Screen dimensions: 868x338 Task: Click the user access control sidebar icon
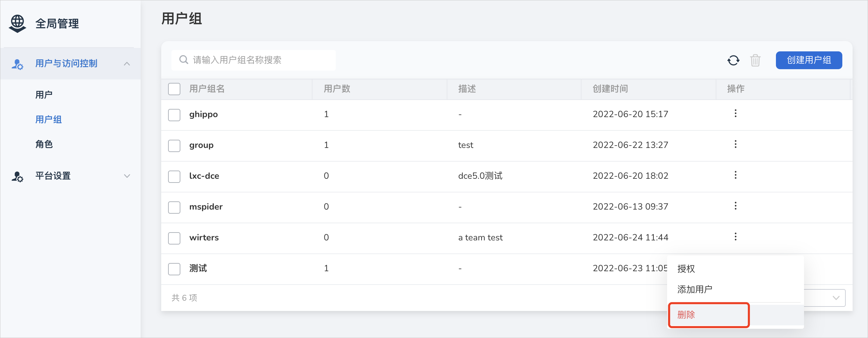[17, 64]
